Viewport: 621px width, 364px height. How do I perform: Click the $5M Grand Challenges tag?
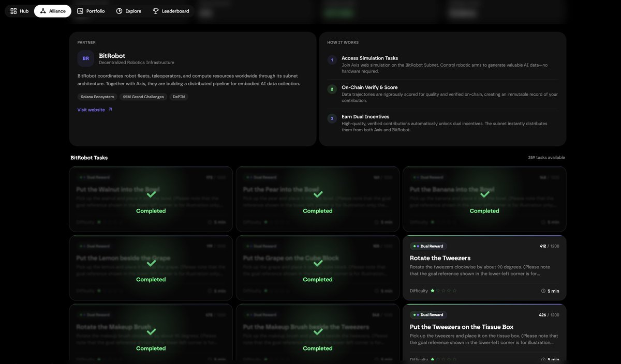(143, 97)
